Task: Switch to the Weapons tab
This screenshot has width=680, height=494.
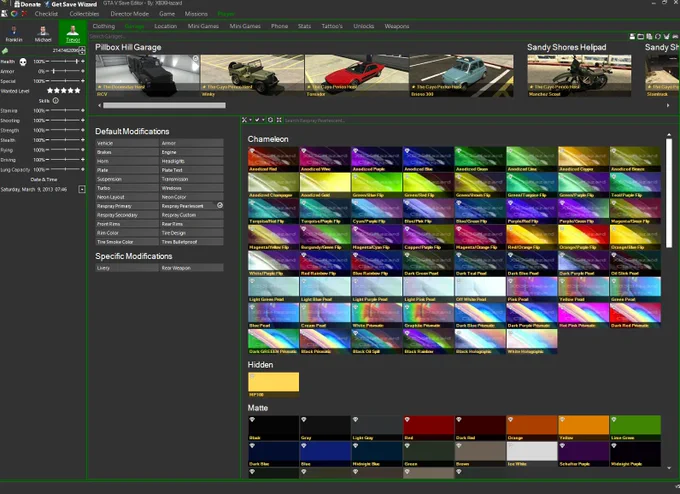Action: click(x=397, y=26)
